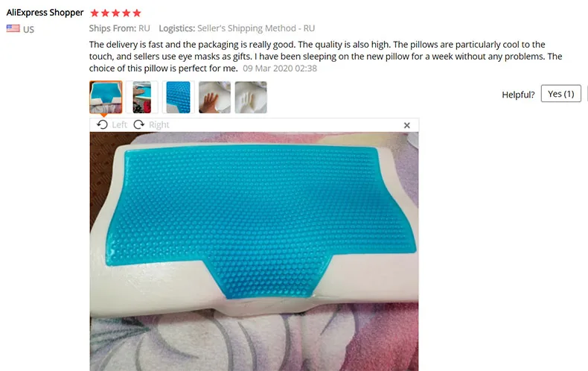Click the AliExpress Shopper reviewer name
Screen dimensions: 588x371
click(x=45, y=13)
